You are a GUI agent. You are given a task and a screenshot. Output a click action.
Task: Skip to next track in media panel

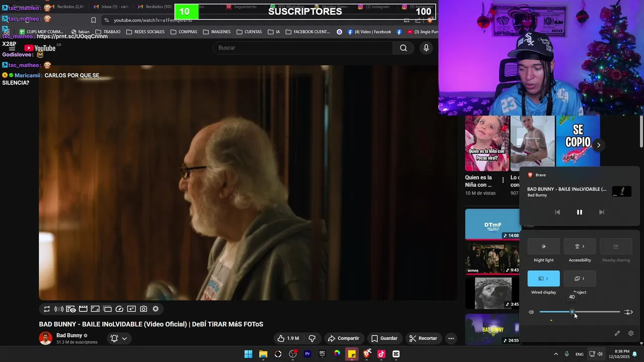(x=601, y=212)
